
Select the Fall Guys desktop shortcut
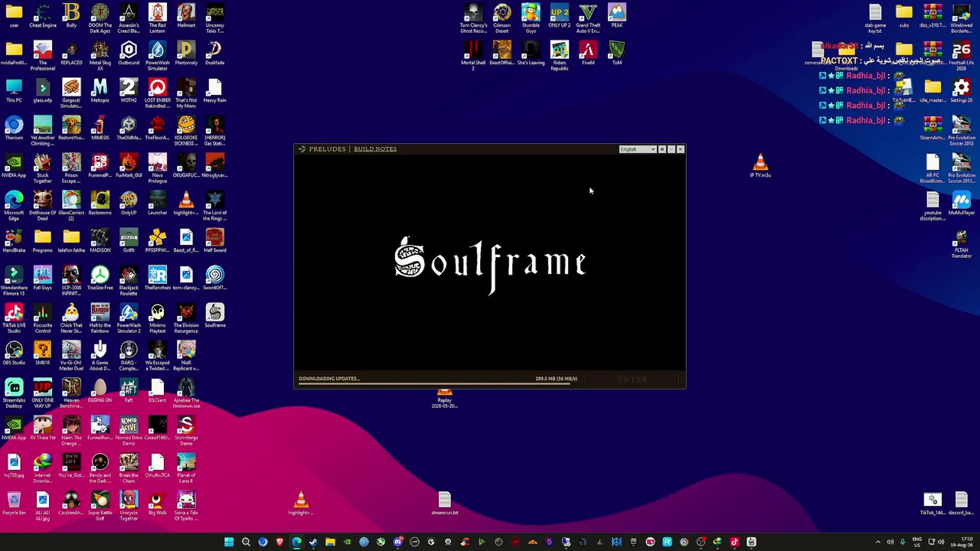[43, 279]
